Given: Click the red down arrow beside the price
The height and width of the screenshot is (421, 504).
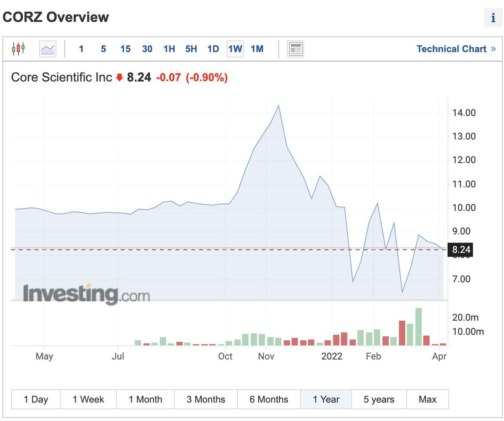Looking at the screenshot, I should 119,77.
